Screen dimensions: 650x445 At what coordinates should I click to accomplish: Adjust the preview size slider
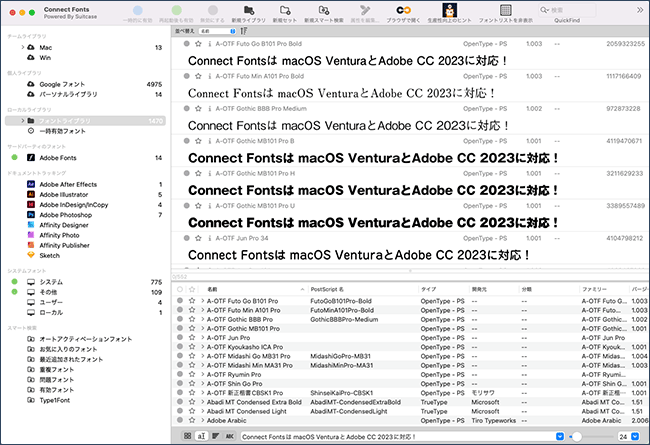coord(577,436)
